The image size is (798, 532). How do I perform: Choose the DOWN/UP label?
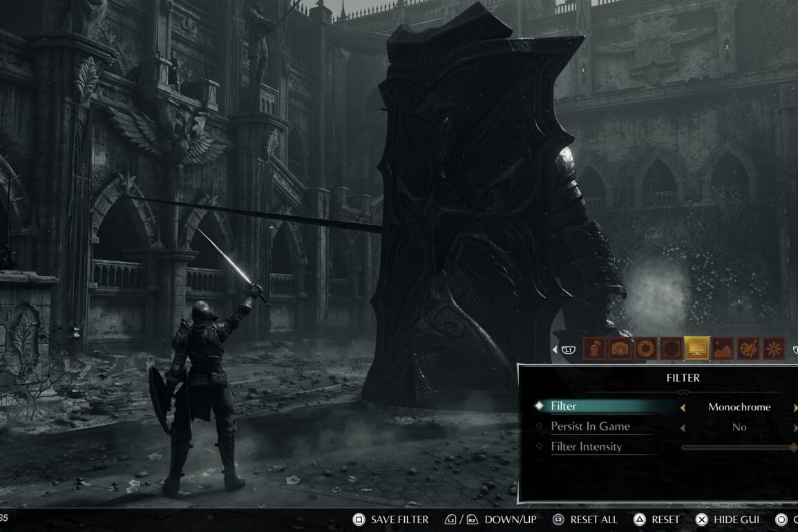[511, 520]
